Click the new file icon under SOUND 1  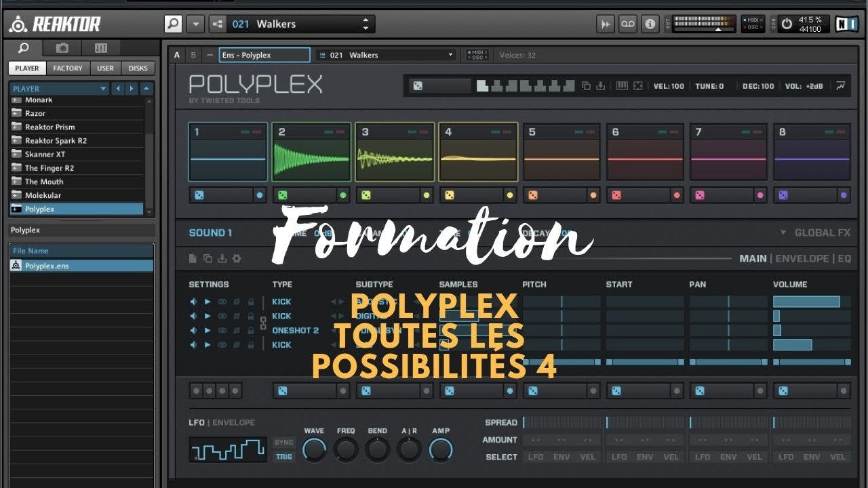pos(193,258)
